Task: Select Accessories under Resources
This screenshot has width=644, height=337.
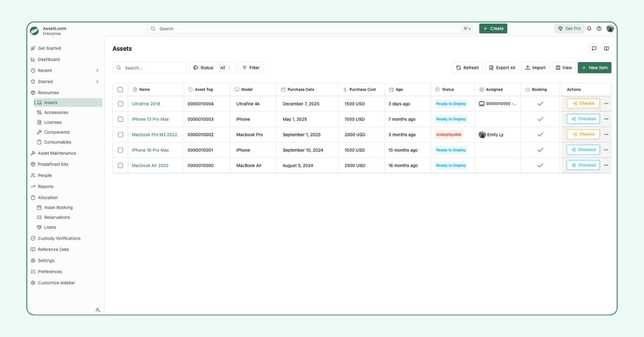Action: 56,113
